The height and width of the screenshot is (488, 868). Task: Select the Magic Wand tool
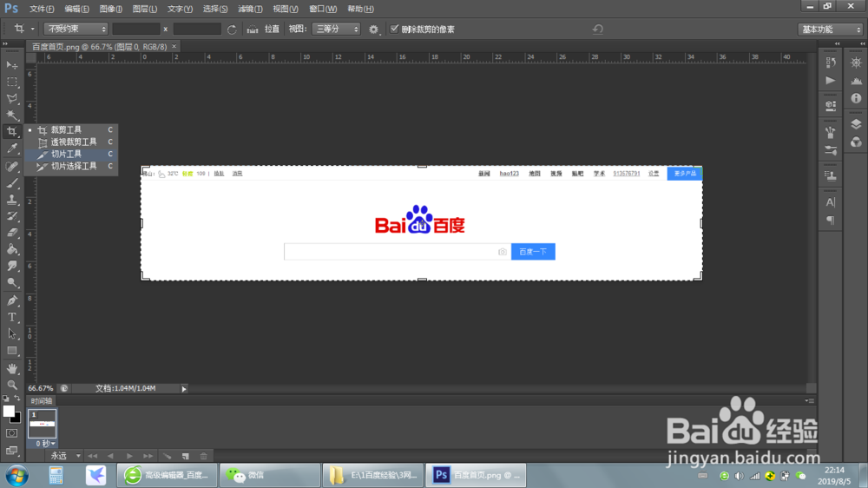pyautogui.click(x=11, y=115)
